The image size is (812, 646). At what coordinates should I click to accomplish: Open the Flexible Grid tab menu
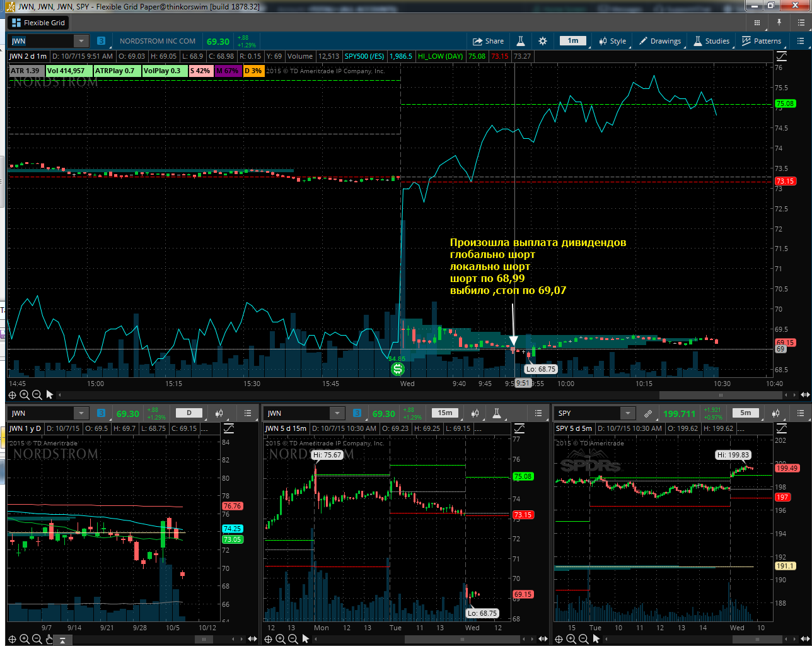38,23
